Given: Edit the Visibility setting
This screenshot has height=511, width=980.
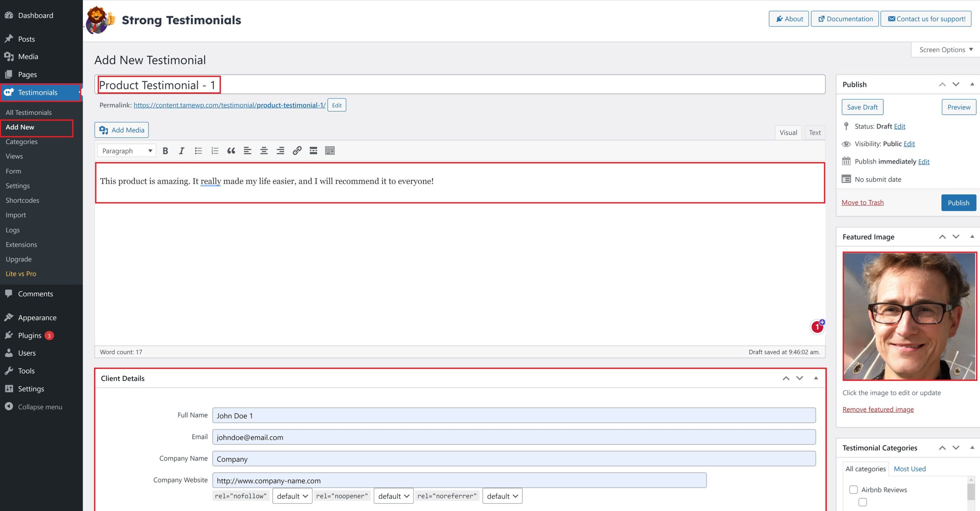Looking at the screenshot, I should 909,144.
